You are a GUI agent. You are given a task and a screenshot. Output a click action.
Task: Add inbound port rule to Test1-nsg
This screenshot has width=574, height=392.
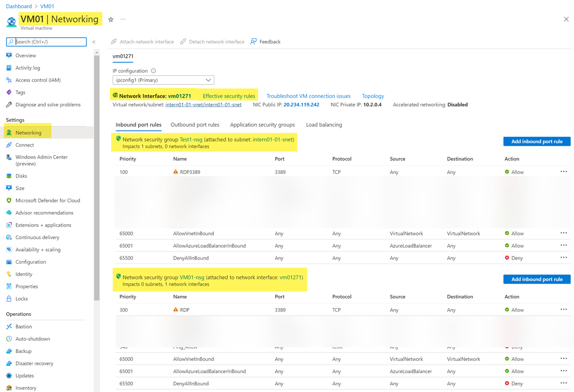coord(537,141)
